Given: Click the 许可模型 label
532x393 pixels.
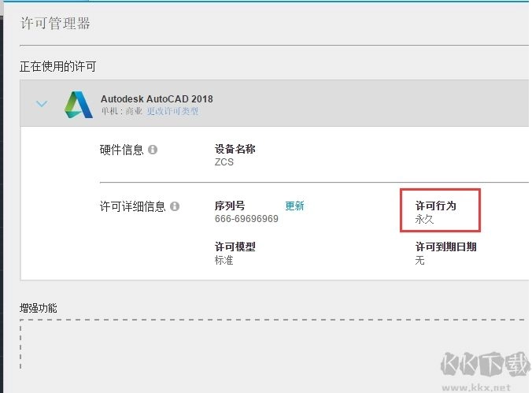Looking at the screenshot, I should coord(235,247).
